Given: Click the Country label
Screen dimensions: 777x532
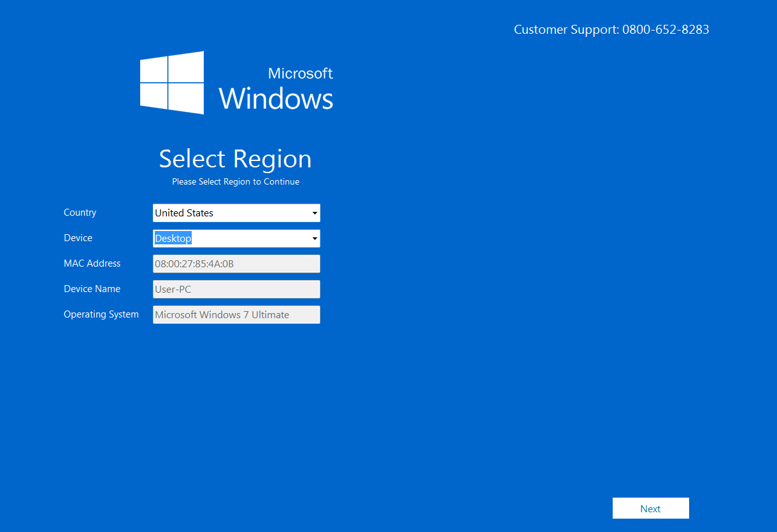Looking at the screenshot, I should (80, 213).
